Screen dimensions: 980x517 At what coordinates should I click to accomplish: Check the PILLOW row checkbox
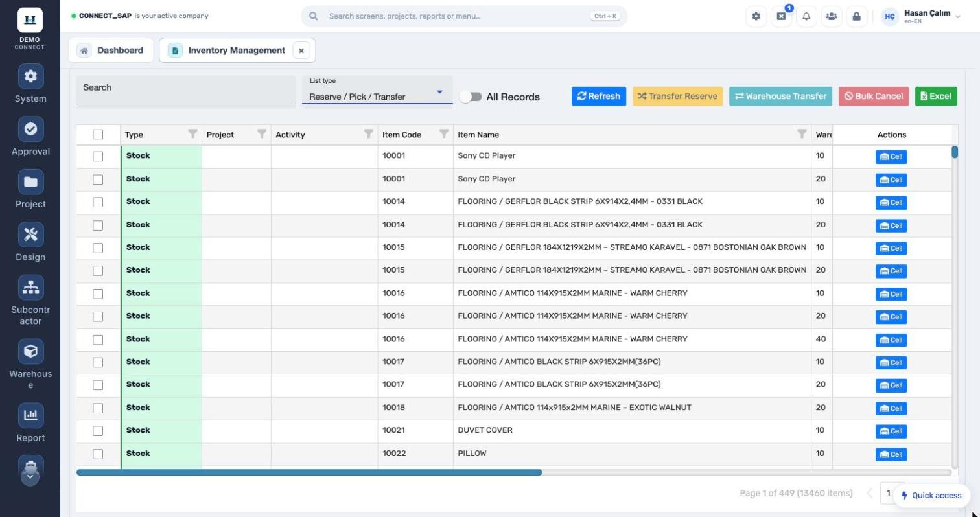tap(98, 454)
